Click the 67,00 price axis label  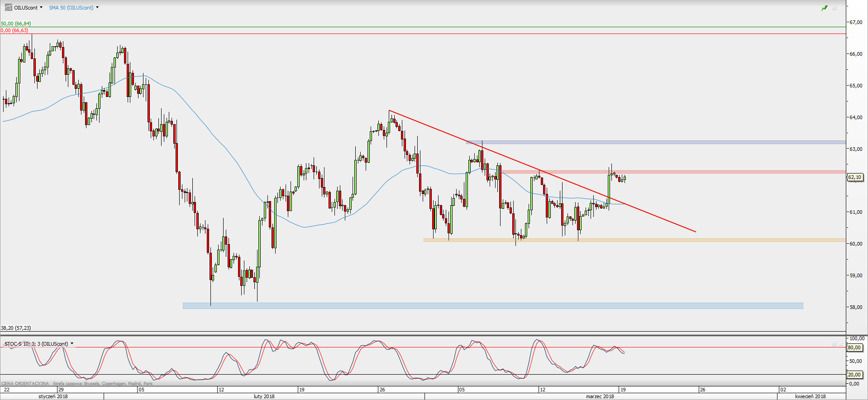856,22
